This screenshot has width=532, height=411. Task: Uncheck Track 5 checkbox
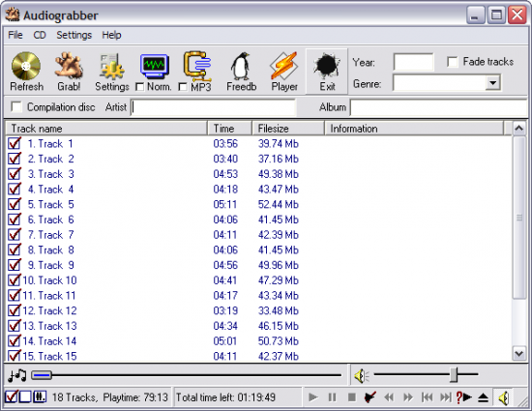[15, 204]
